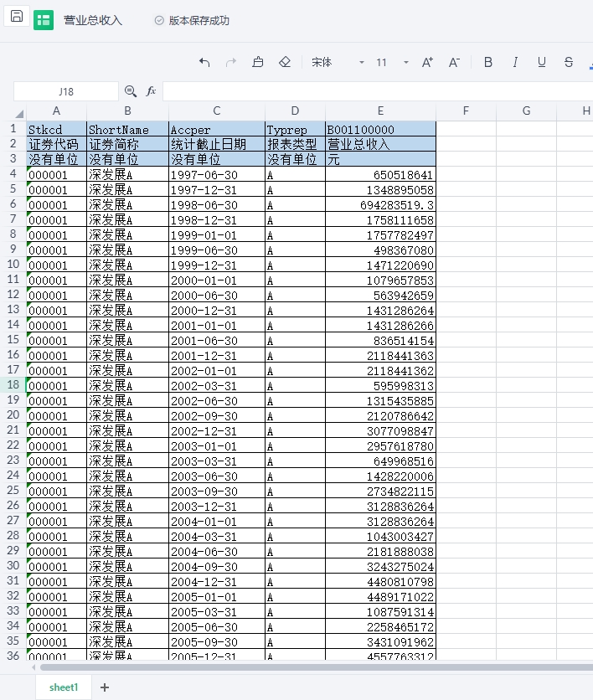593x700 pixels.
Task: Click the horizontal scrollbar
Action: coord(317,667)
